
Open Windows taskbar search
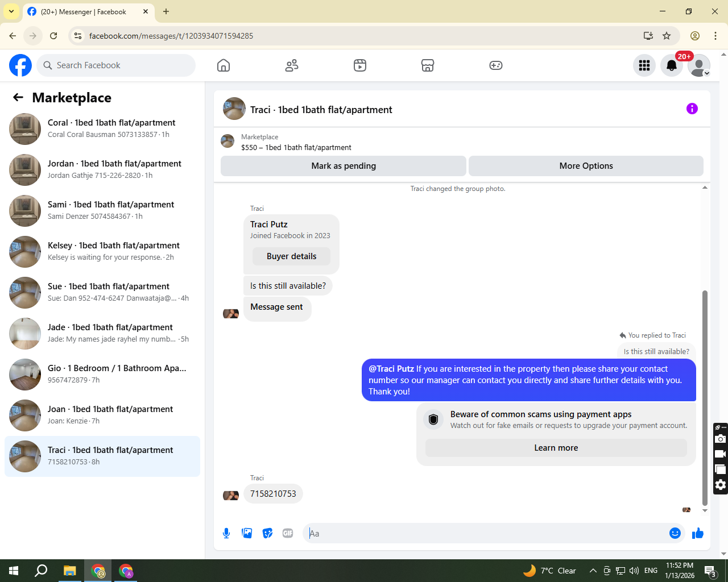(41, 571)
